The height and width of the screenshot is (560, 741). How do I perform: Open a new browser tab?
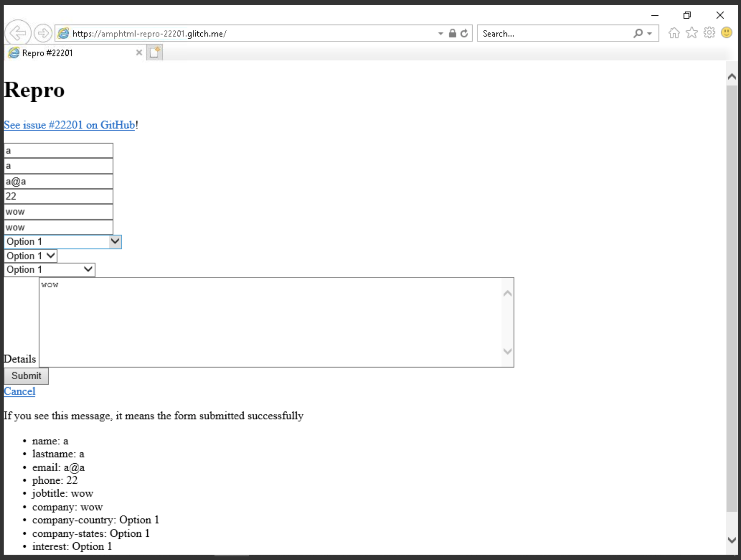pos(154,52)
